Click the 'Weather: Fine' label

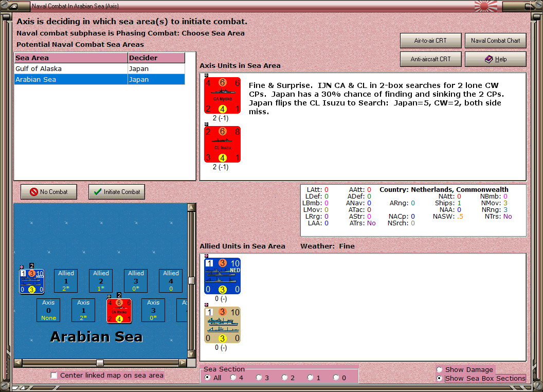coord(327,246)
